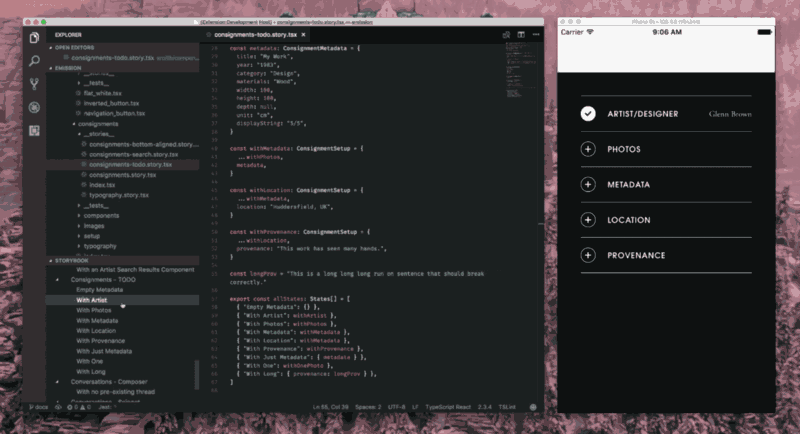Screen dimensions: 800x434
Task: Click the battery icon in simulator status bar
Action: coord(764,32)
